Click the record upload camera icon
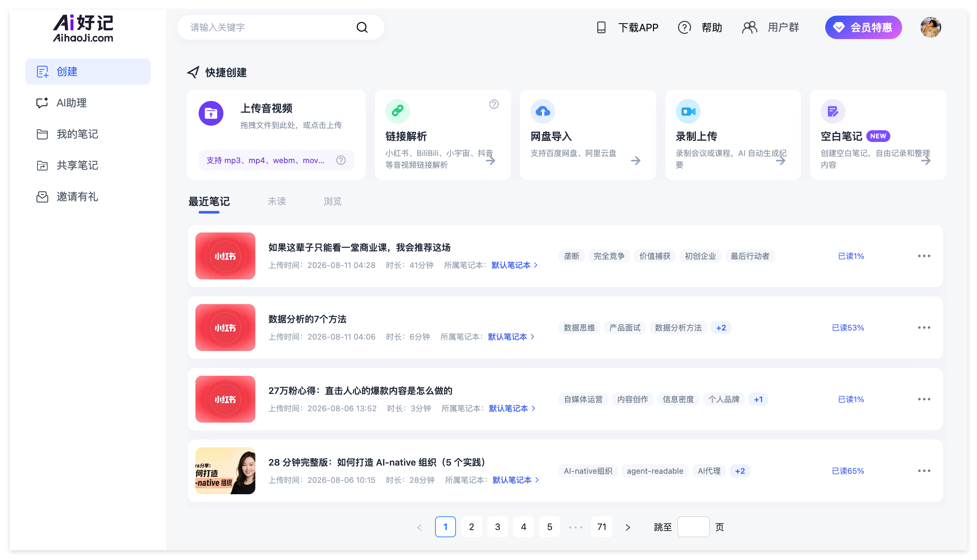 pos(688,111)
